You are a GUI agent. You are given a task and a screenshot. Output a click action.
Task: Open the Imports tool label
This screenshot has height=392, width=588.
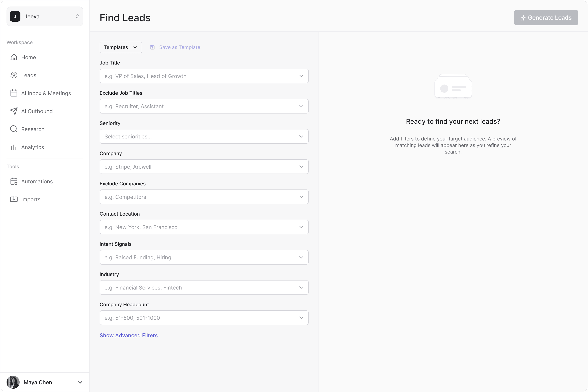[x=31, y=199]
